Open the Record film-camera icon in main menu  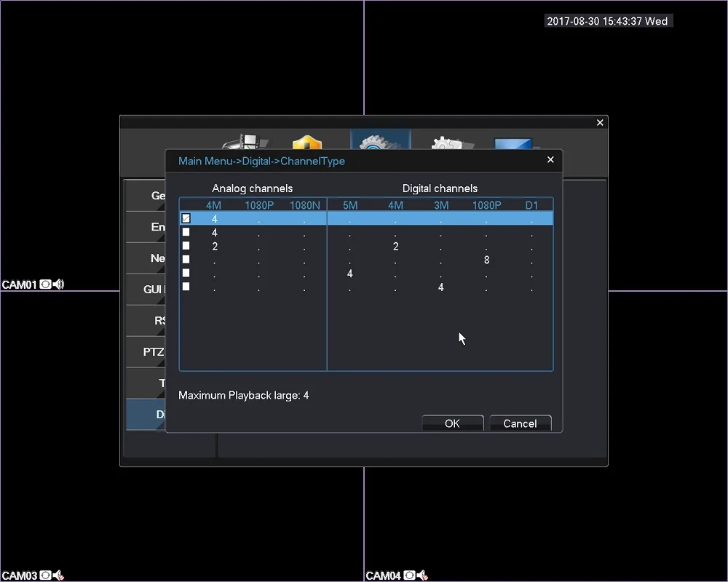245,142
